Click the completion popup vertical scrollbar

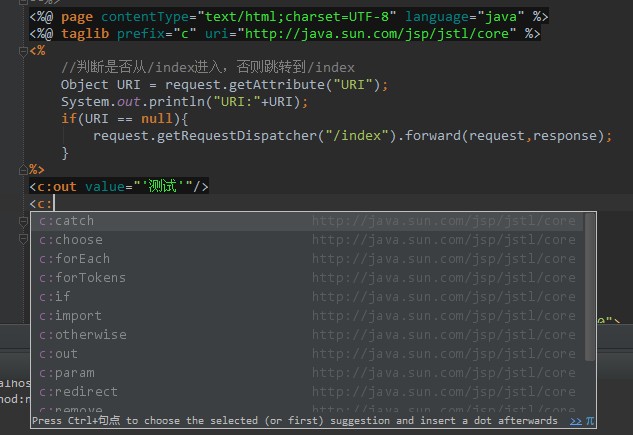coord(589,287)
